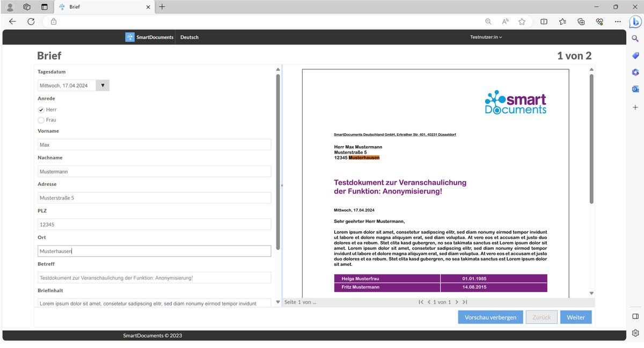Select the Herr salutation option

(41, 109)
